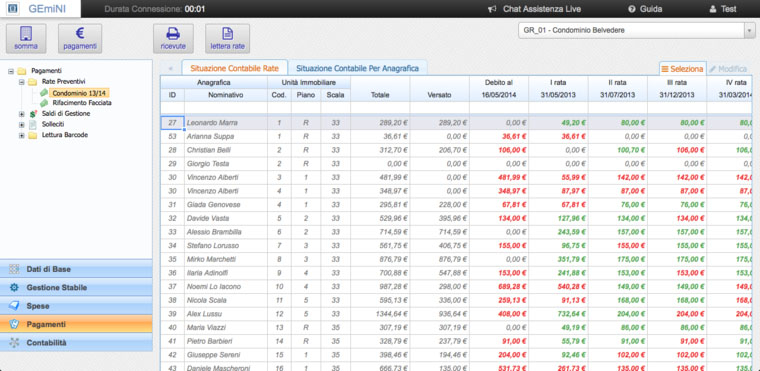The height and width of the screenshot is (371, 760).
Task: Click the Nominativo filter field
Action: click(x=225, y=108)
